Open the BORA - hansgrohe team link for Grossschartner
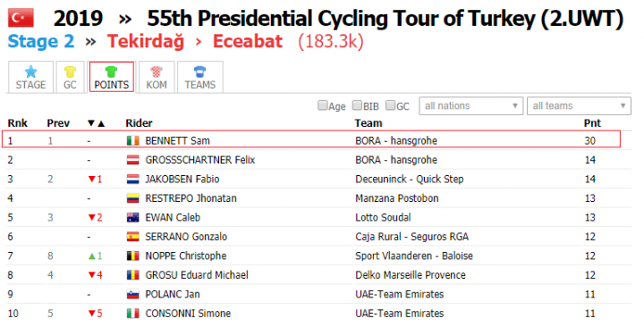The height and width of the screenshot is (327, 644). coord(396,160)
